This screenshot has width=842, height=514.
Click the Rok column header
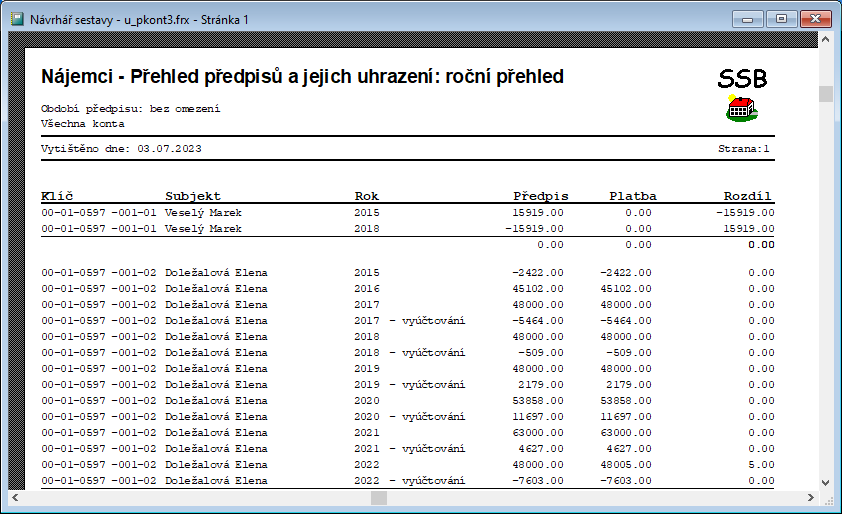coord(366,195)
